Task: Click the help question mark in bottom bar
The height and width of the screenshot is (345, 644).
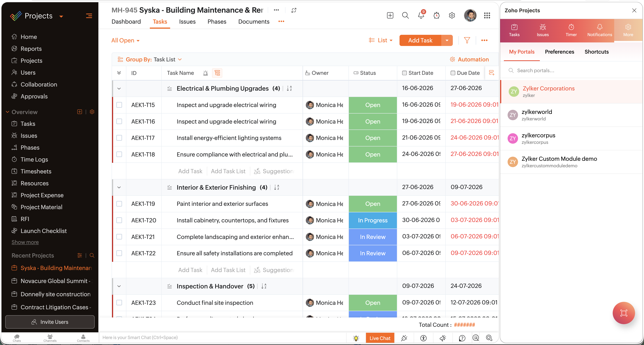Action: pos(462,338)
